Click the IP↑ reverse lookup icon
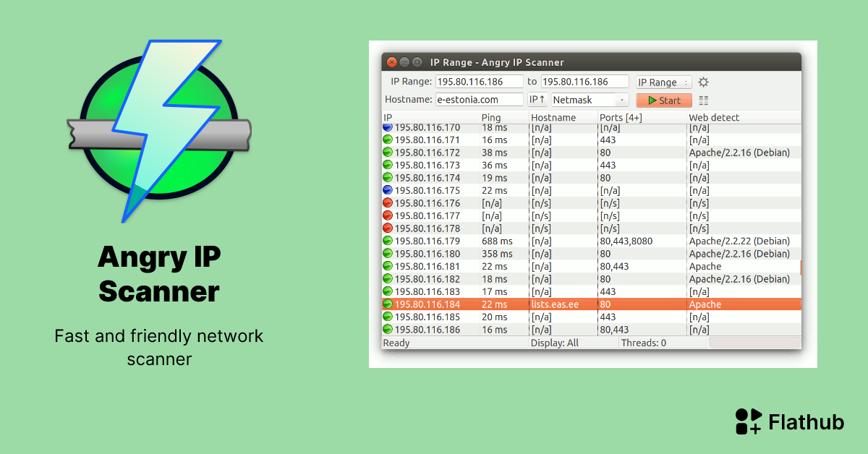Image resolution: width=868 pixels, height=454 pixels. tap(536, 99)
